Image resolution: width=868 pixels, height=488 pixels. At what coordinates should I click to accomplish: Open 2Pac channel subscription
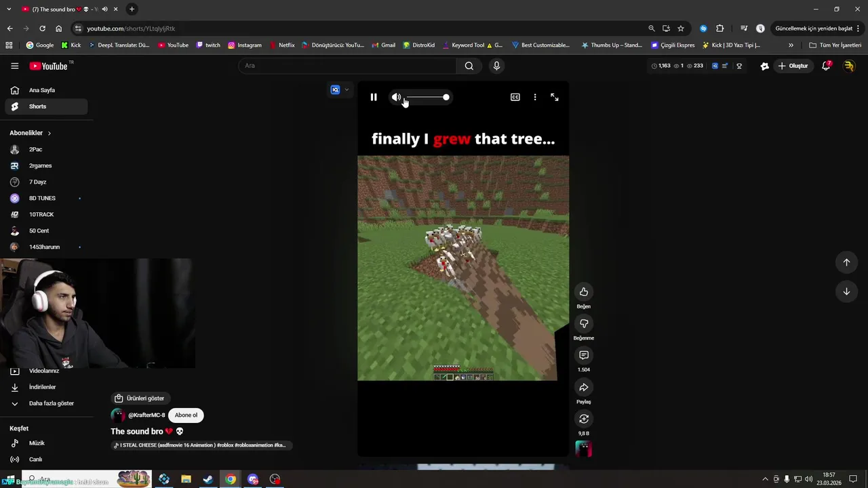46,149
